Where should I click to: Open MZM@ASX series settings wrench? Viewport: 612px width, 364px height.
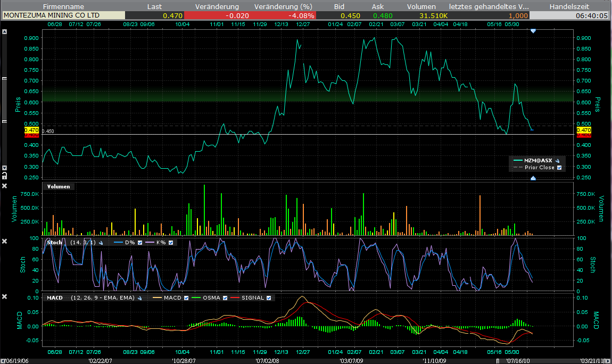coord(557,160)
